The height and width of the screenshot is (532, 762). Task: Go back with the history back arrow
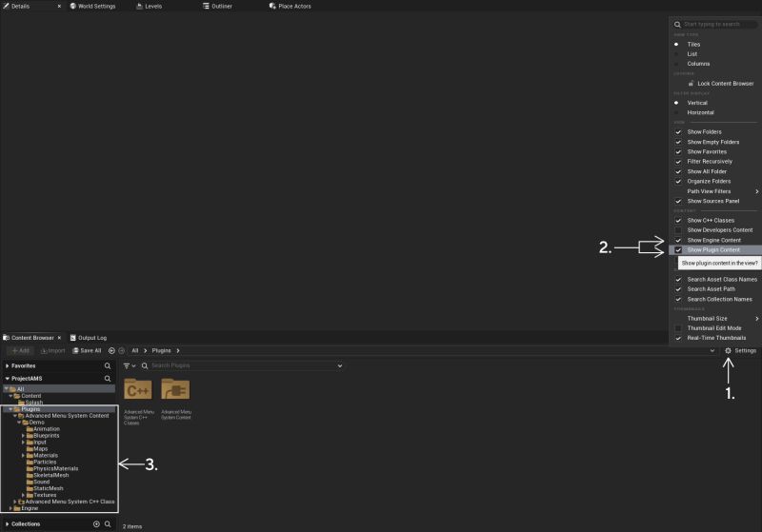111,350
